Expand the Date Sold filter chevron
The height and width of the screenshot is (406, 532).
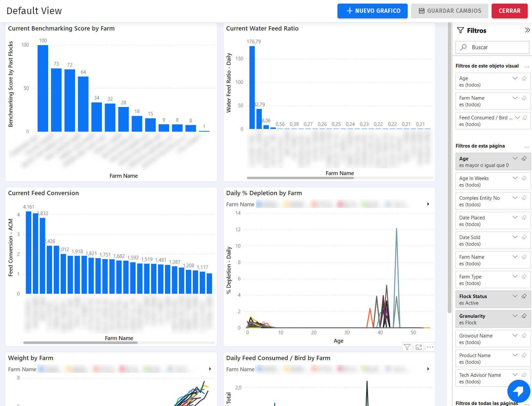click(515, 237)
